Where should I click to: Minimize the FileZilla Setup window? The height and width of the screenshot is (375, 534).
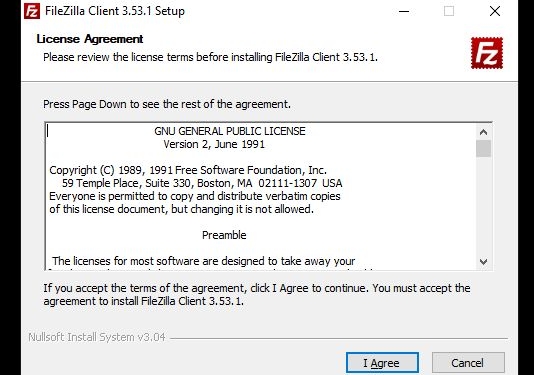pos(404,11)
